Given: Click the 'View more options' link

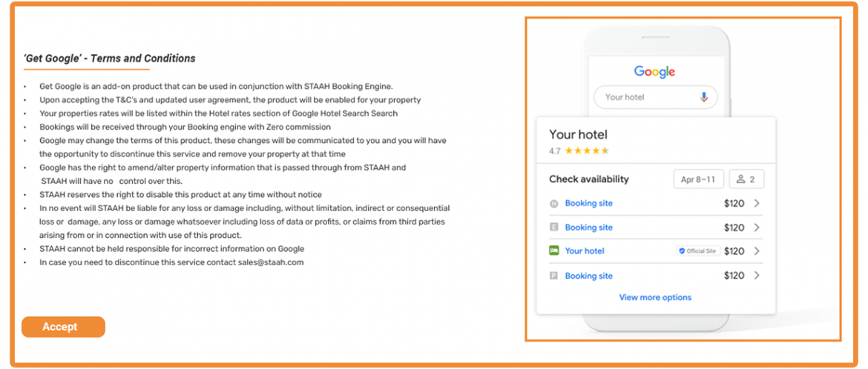Looking at the screenshot, I should pyautogui.click(x=655, y=298).
